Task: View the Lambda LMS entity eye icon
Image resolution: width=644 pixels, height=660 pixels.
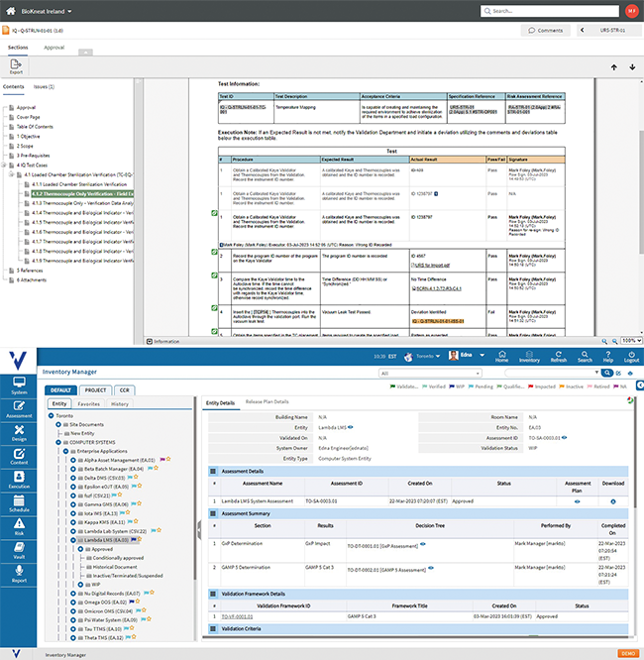Action: pyautogui.click(x=351, y=427)
